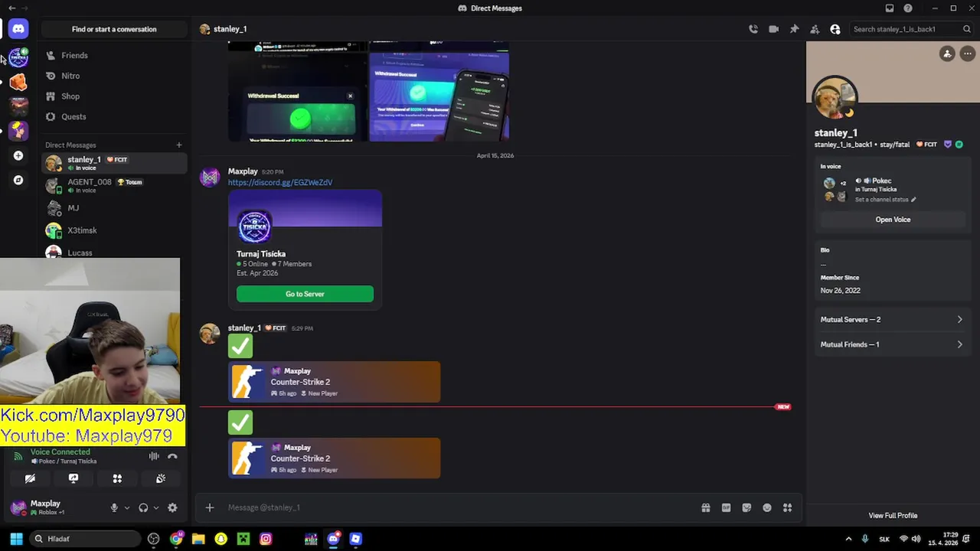
Task: Create a new DM with plus icon
Action: tap(179, 145)
